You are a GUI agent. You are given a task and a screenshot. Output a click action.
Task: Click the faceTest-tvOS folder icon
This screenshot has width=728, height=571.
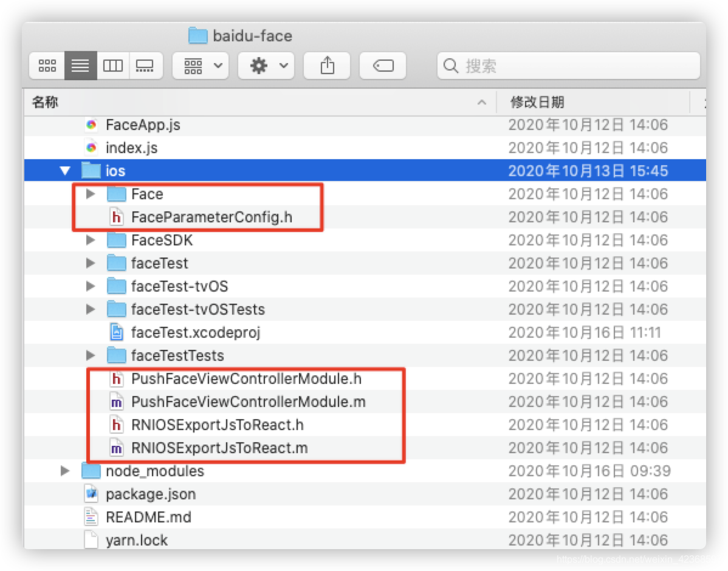click(117, 286)
